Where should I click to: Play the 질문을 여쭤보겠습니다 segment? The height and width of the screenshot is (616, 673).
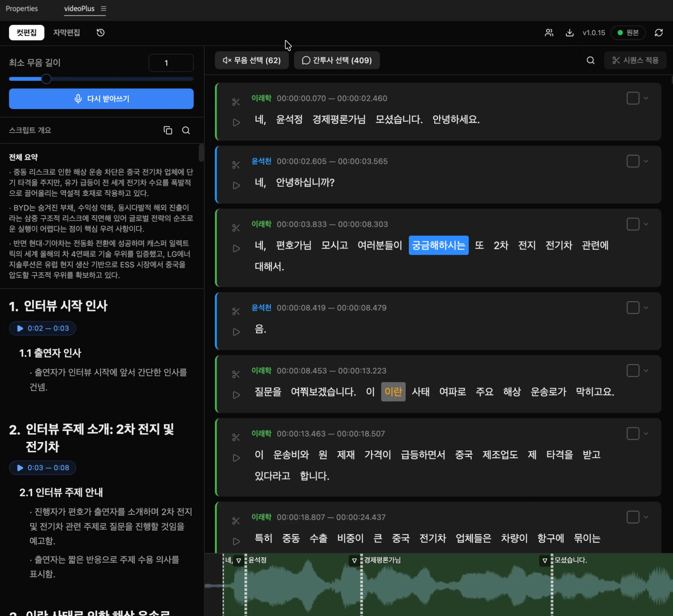point(236,395)
